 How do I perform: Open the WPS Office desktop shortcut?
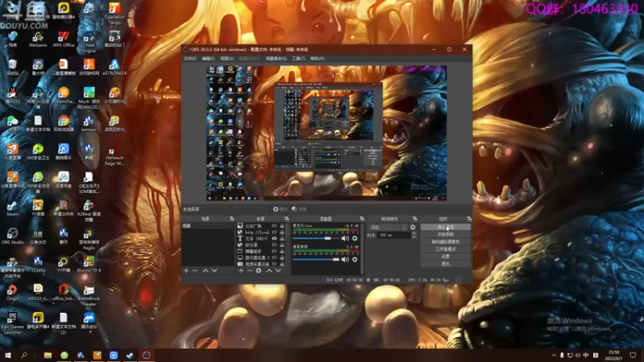pos(64,39)
